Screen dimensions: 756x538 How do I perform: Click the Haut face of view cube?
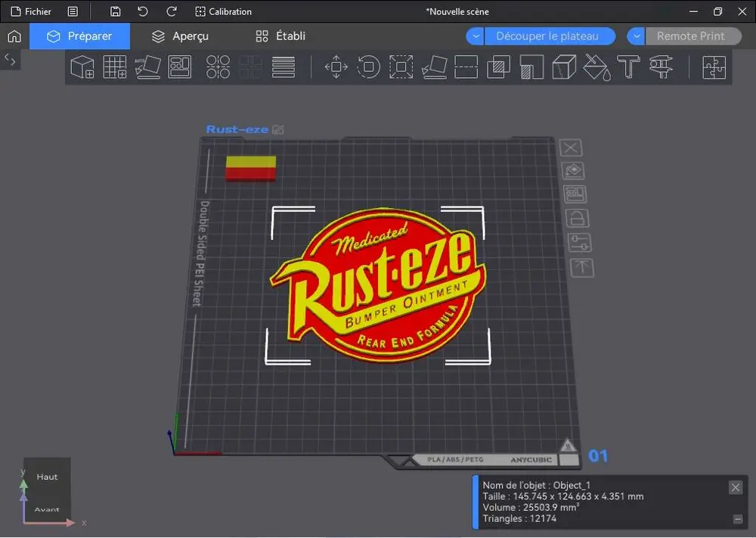[x=47, y=476]
